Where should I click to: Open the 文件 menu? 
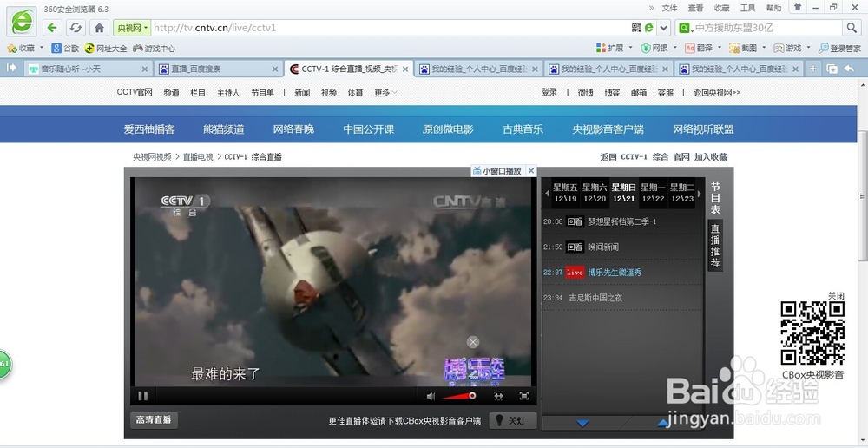(x=669, y=8)
